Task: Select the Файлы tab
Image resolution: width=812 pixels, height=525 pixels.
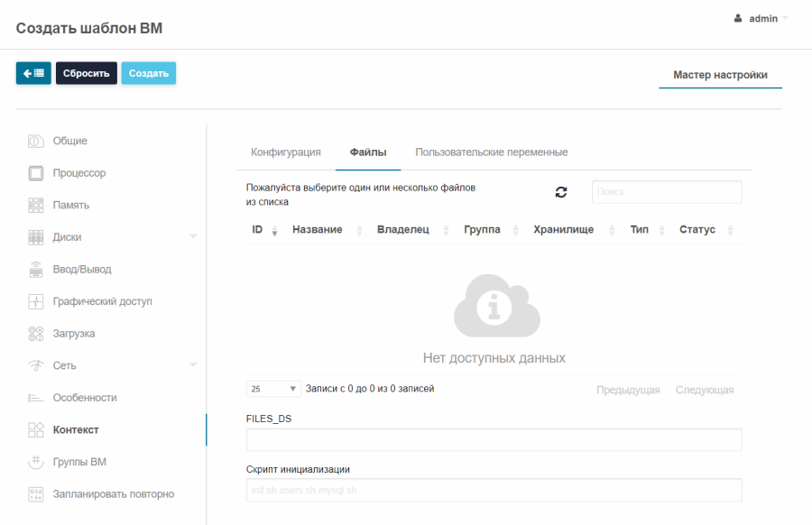Action: click(x=368, y=152)
